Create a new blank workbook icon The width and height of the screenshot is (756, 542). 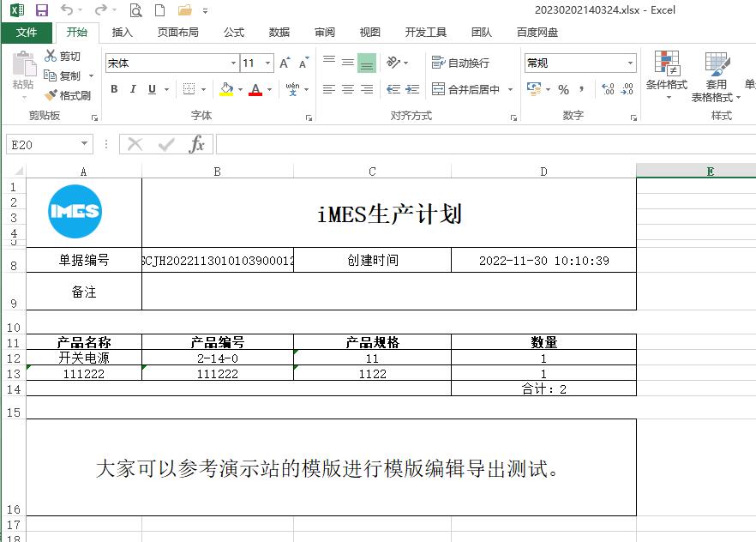tap(159, 10)
